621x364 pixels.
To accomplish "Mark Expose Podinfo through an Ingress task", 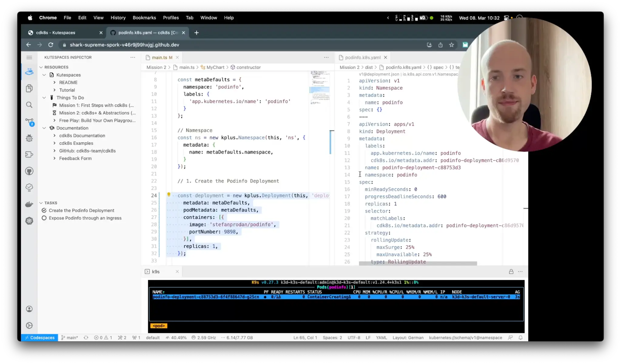I will pyautogui.click(x=44, y=218).
